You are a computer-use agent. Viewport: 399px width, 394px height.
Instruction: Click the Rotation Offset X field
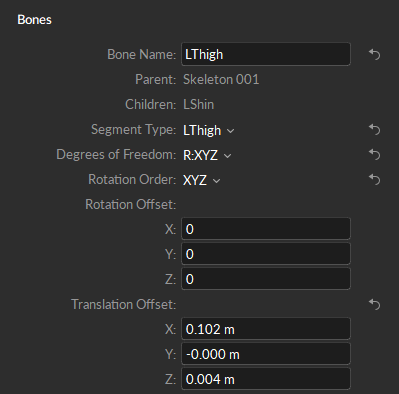[x=266, y=229]
